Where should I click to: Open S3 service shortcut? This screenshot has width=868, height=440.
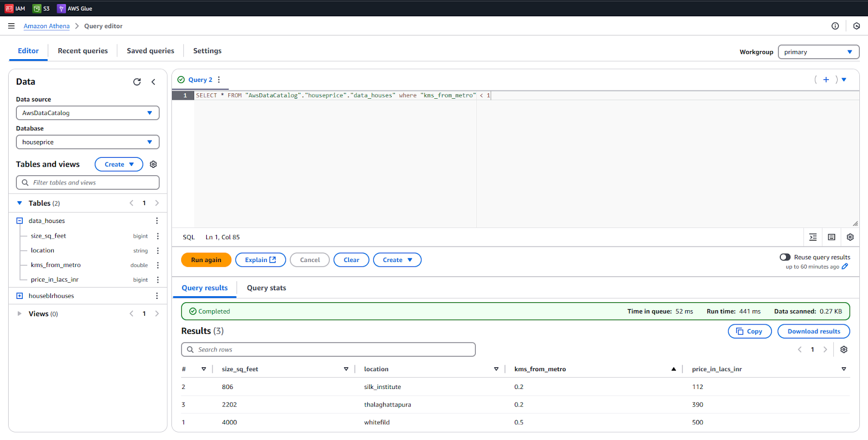(x=41, y=8)
